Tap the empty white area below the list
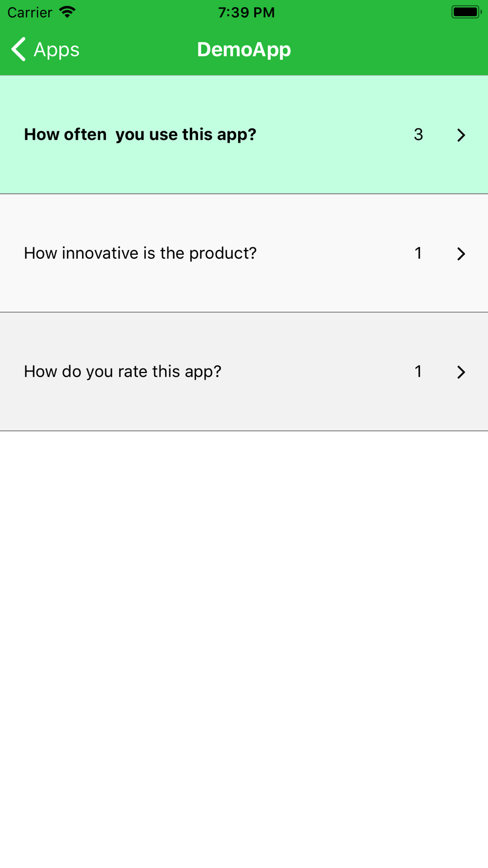 [244, 649]
